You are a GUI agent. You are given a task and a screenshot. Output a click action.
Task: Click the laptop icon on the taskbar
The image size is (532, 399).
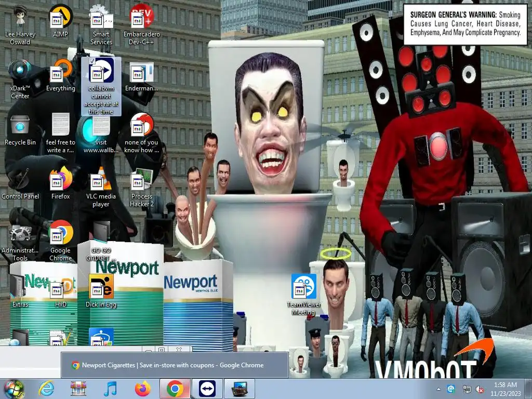point(240,389)
